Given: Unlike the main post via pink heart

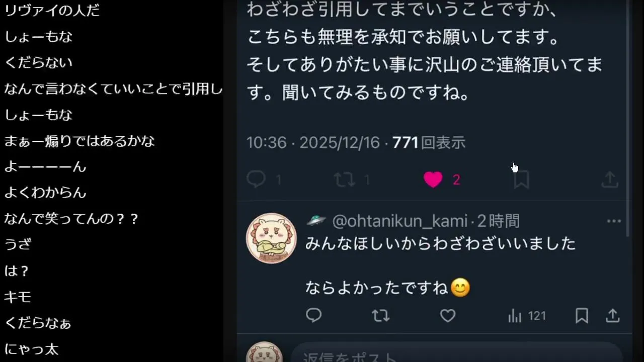Looking at the screenshot, I should 433,179.
